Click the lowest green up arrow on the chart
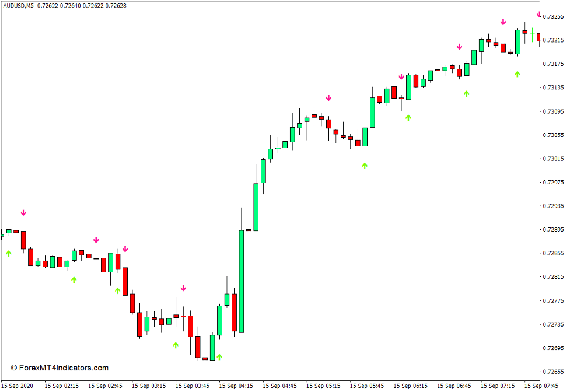Viewport: 570px width, 392px height. tap(219, 356)
